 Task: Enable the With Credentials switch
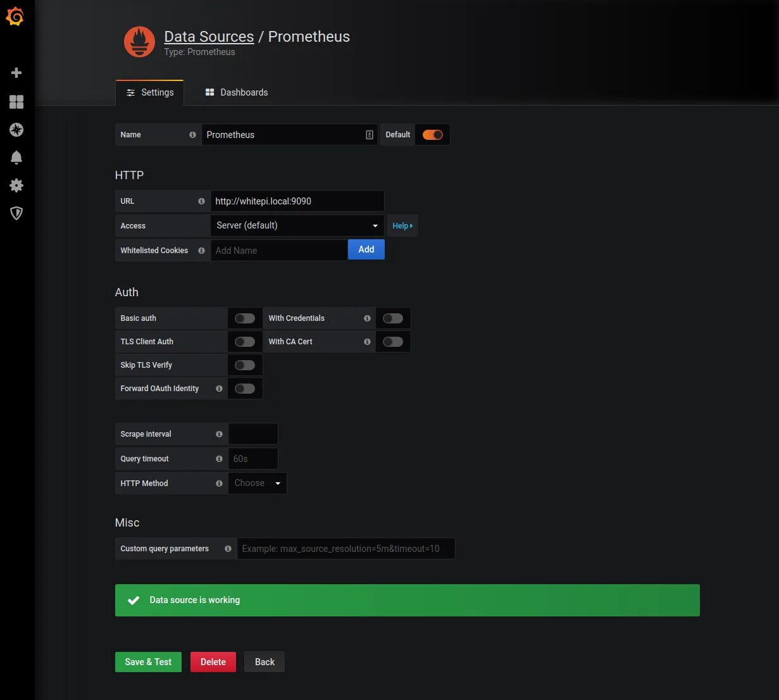(x=393, y=318)
